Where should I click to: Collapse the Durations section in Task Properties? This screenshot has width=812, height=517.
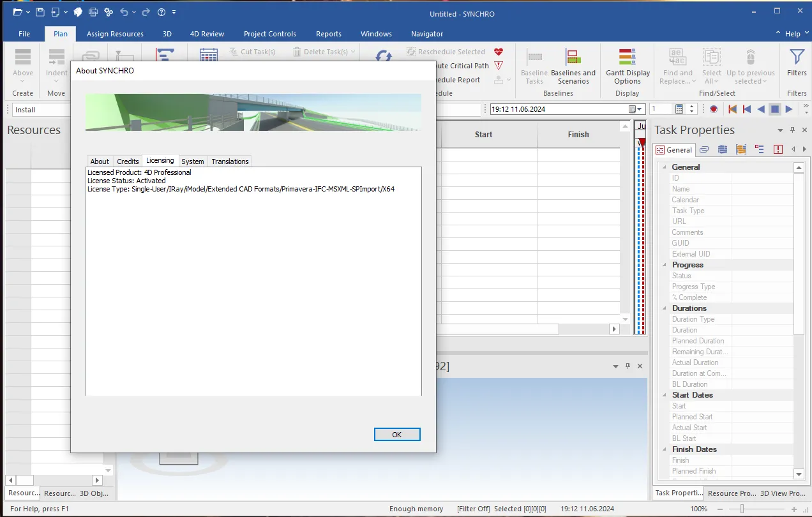[664, 308]
